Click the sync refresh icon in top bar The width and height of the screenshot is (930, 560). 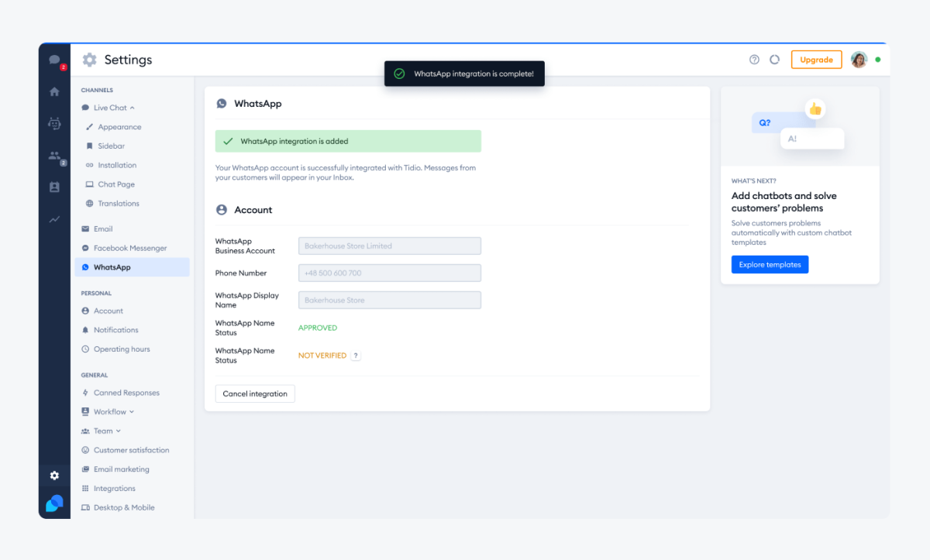coord(775,59)
